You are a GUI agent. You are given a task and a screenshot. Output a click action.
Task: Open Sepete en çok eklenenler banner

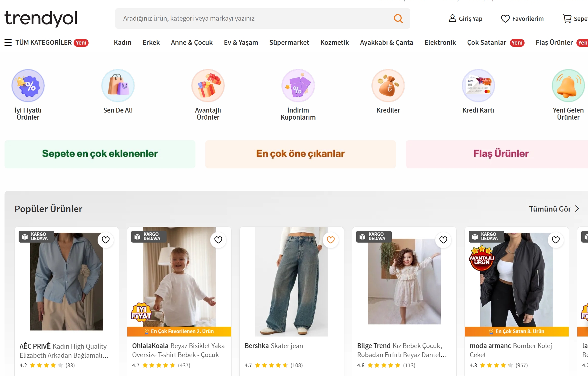[x=100, y=154]
